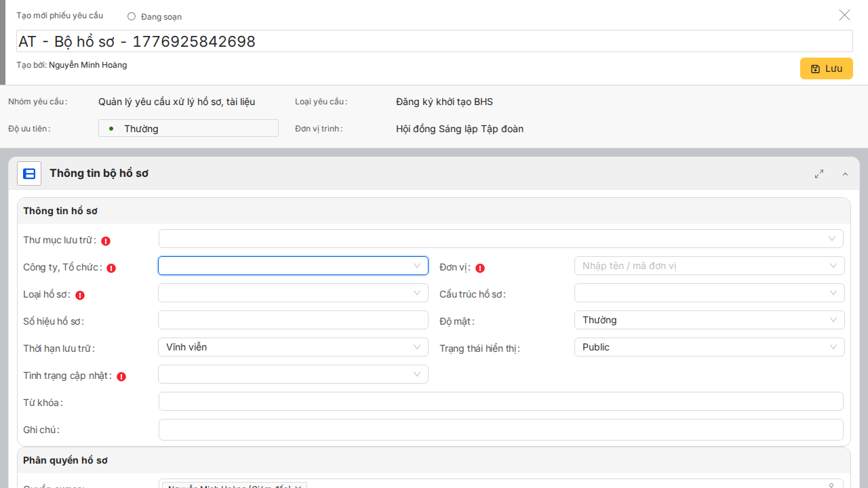Click the Số hiệu hồ sơ input field
Image resolution: width=868 pixels, height=488 pixels.
point(293,320)
